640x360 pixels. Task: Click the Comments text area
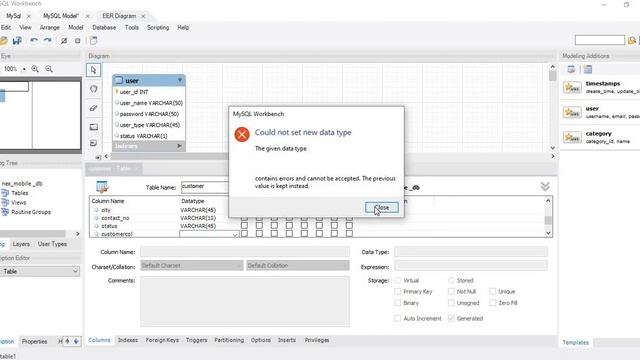tap(245, 301)
